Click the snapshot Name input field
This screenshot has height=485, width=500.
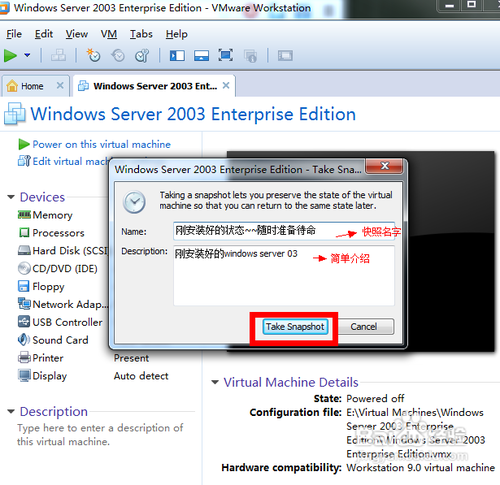pyautogui.click(x=284, y=231)
